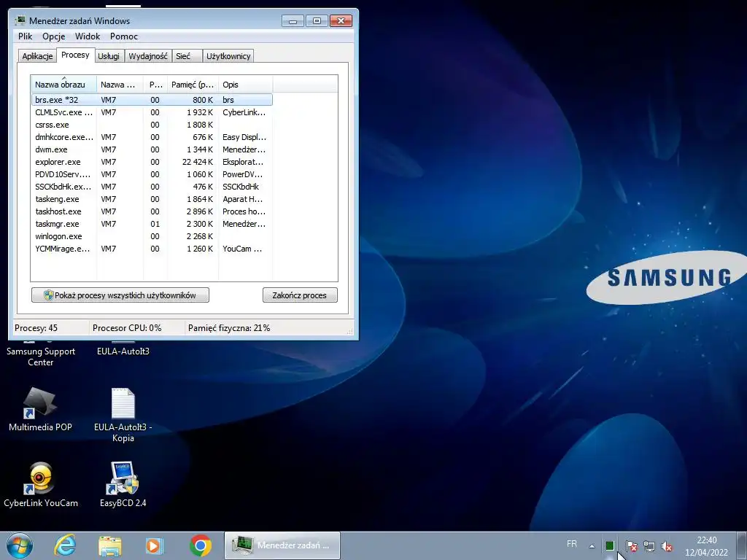This screenshot has width=747, height=560.
Task: Open the Widok menu
Action: pyautogui.click(x=88, y=36)
